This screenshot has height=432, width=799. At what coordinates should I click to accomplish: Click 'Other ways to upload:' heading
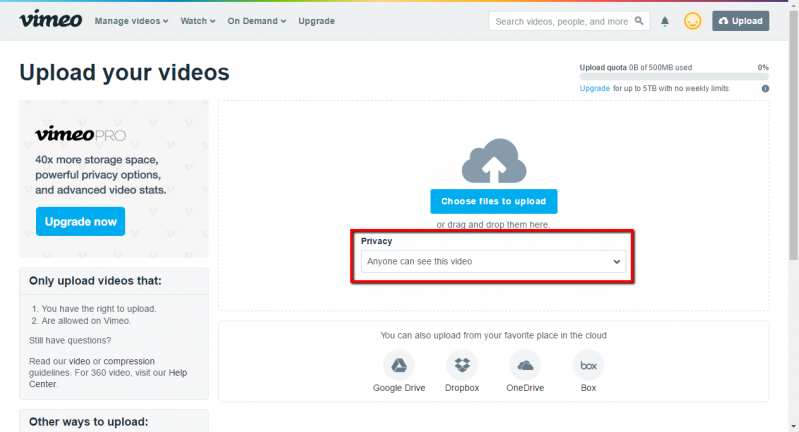pos(89,422)
